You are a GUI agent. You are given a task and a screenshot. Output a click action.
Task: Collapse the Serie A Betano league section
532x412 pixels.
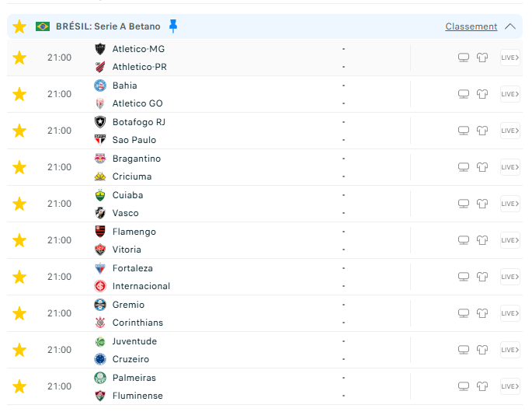coord(510,26)
